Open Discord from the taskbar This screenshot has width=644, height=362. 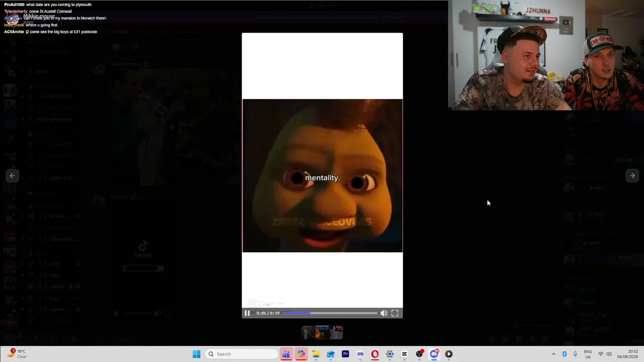pos(434,354)
